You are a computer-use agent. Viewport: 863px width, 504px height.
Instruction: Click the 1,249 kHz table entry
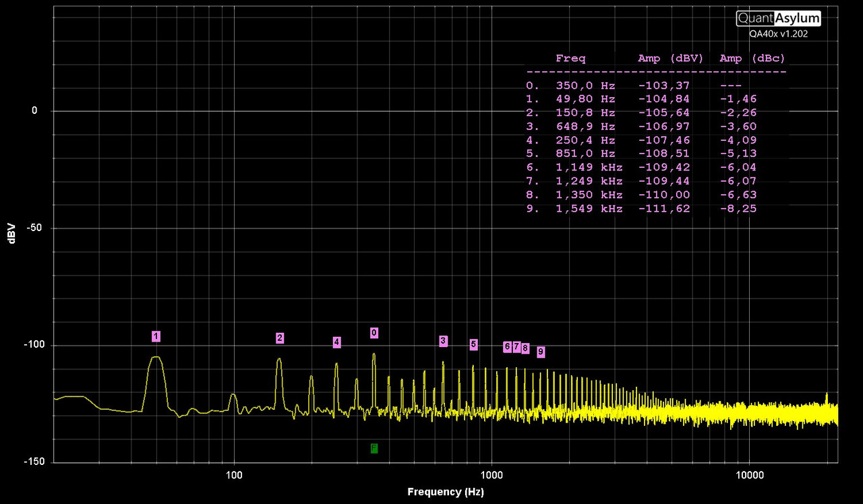point(589,181)
